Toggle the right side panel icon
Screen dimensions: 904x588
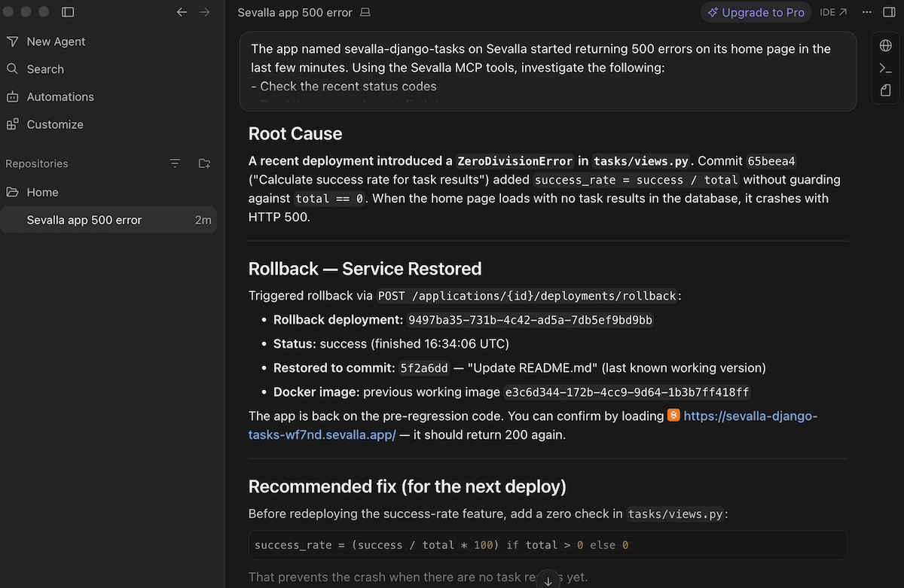click(x=889, y=12)
